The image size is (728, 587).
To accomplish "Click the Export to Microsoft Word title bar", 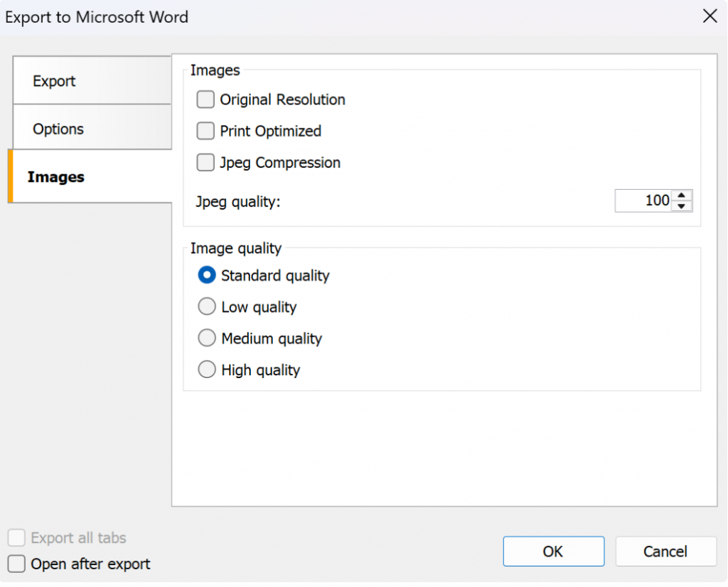I will [284, 16].
